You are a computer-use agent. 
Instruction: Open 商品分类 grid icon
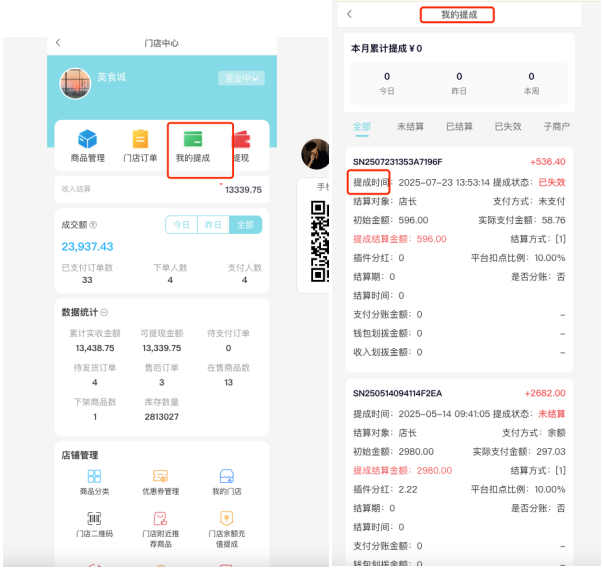(94, 476)
